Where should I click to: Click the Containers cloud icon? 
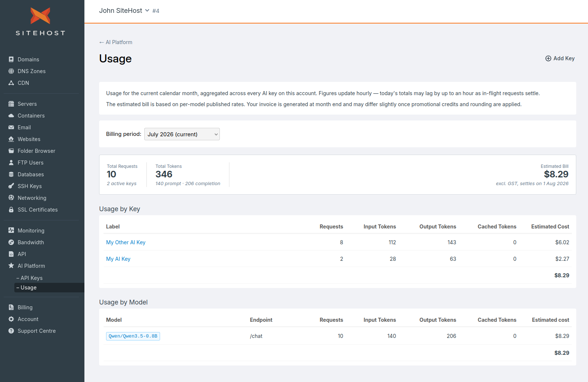(x=11, y=116)
